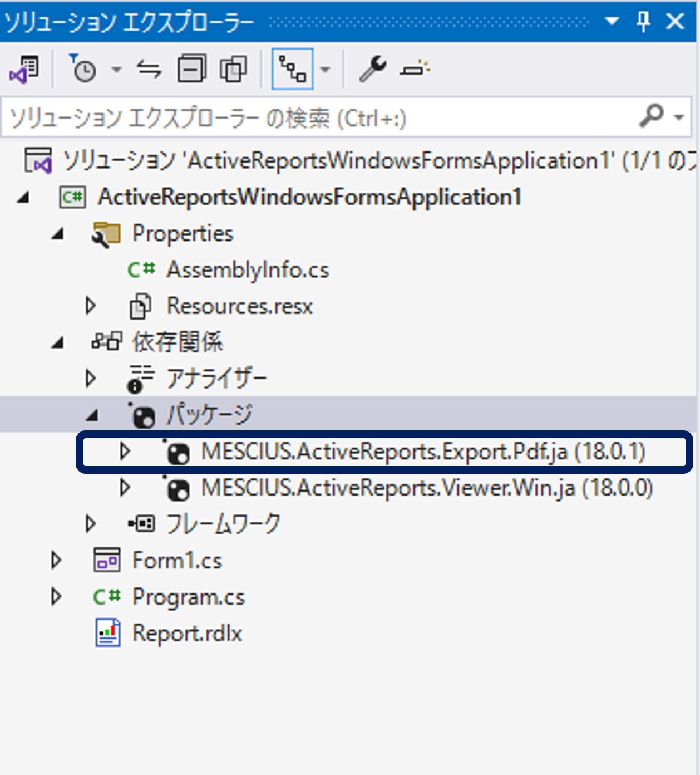Select Program.cs in the tree
The image size is (700, 775).
point(189,597)
